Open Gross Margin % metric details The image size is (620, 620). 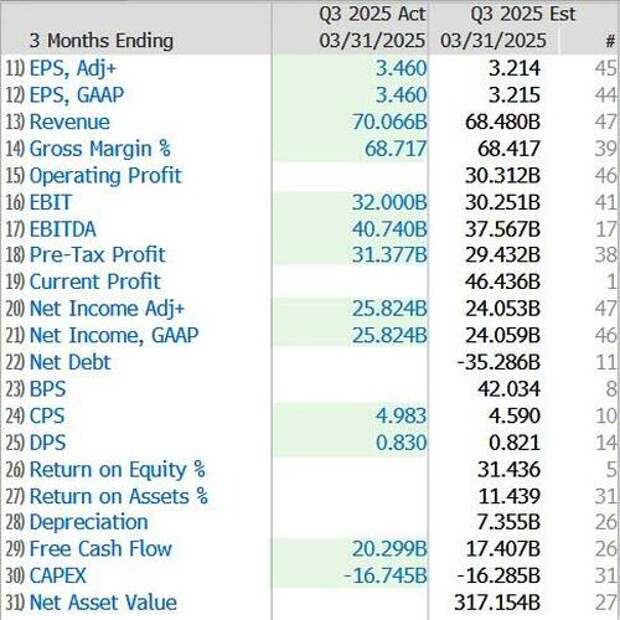tap(100, 149)
